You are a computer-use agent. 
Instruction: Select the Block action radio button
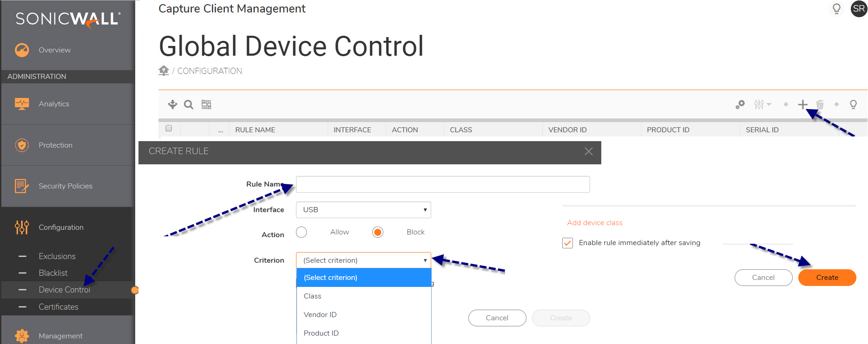point(378,232)
